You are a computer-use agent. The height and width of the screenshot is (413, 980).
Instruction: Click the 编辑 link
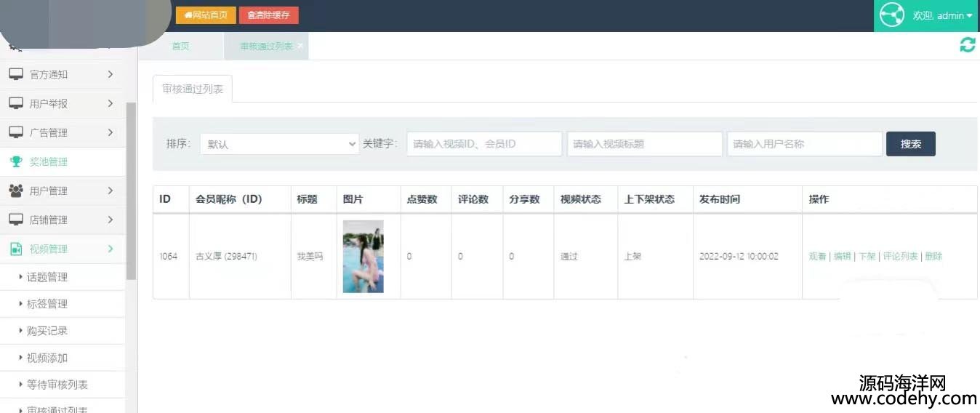click(x=842, y=257)
